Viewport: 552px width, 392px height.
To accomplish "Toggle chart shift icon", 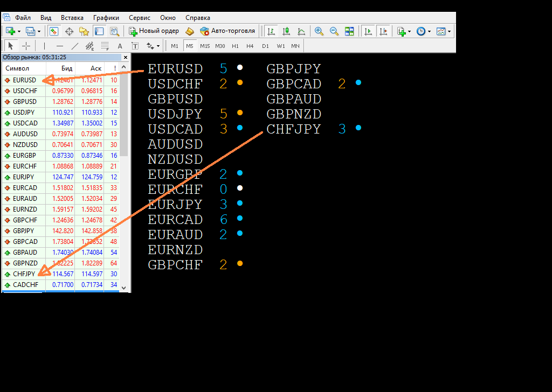I will pos(383,31).
